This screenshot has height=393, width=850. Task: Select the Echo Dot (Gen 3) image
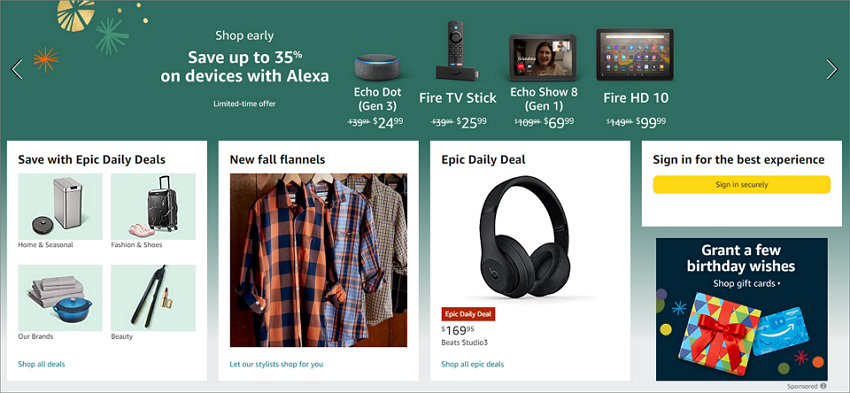point(377,67)
